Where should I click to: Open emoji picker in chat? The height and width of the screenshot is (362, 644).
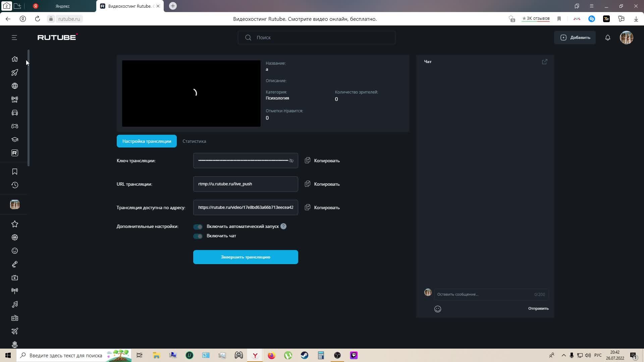[437, 309]
